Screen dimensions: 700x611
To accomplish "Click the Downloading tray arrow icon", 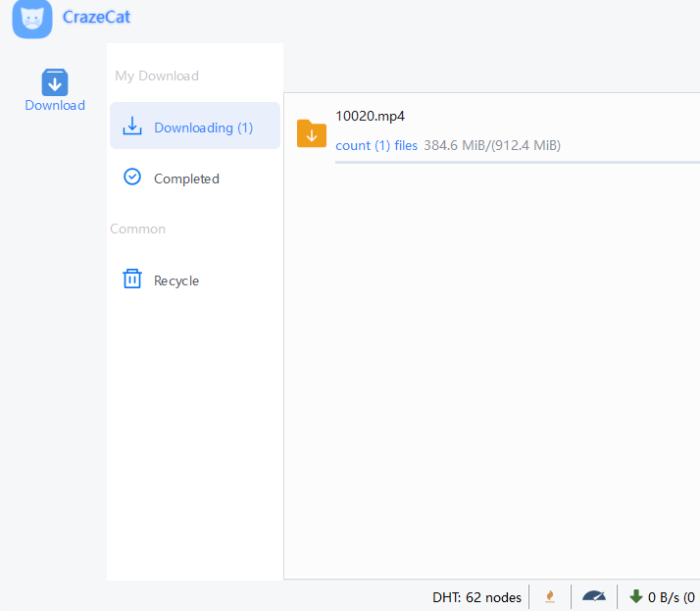I will click(x=132, y=127).
